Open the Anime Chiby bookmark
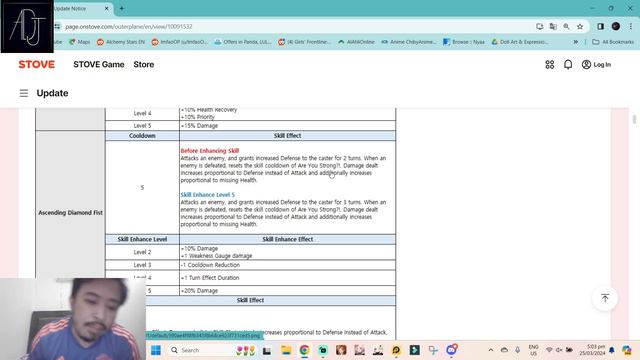 pyautogui.click(x=409, y=42)
